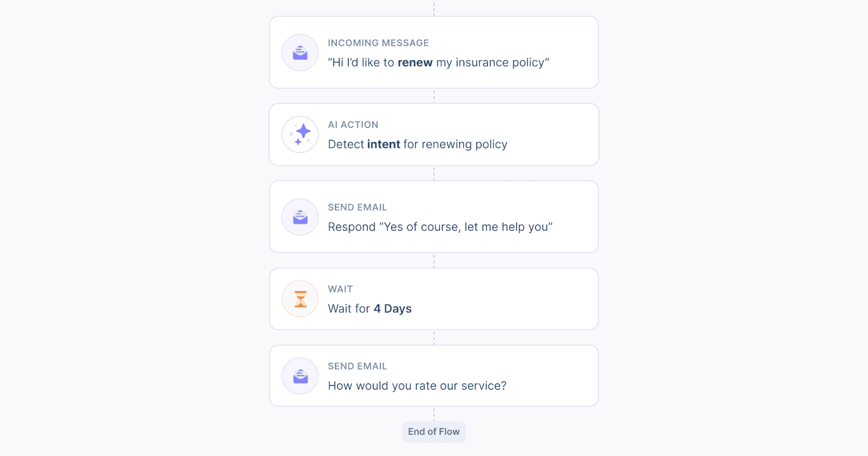Select the AI Action sparkle icon

[x=300, y=135]
